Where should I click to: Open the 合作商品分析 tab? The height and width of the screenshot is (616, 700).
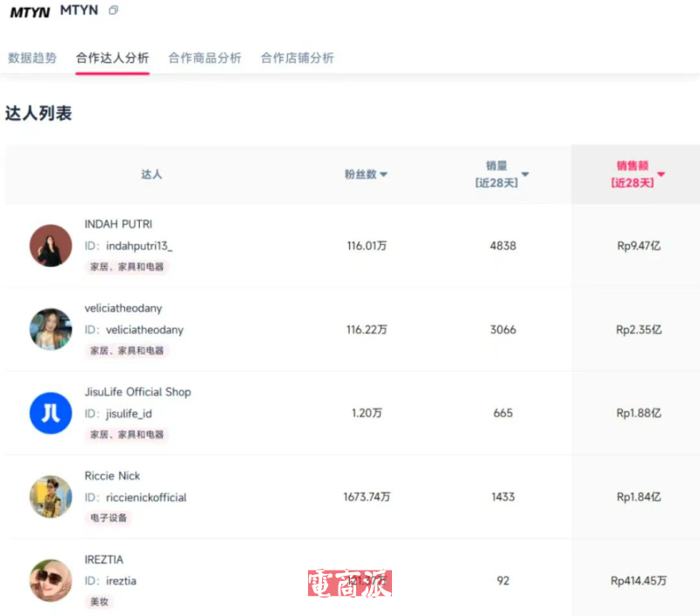coord(205,58)
